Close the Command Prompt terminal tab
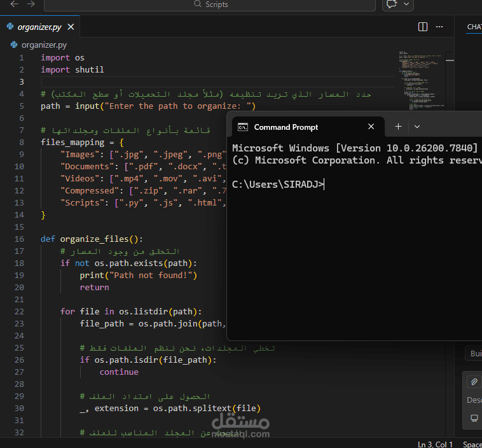 [371, 127]
